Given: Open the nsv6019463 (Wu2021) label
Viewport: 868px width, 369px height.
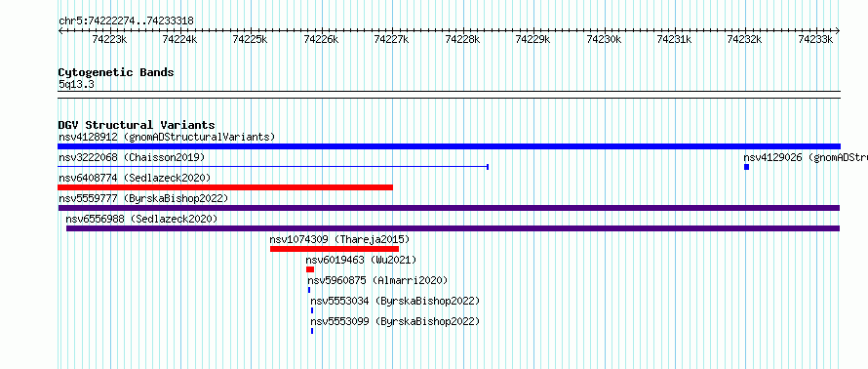Looking at the screenshot, I should tap(361, 260).
